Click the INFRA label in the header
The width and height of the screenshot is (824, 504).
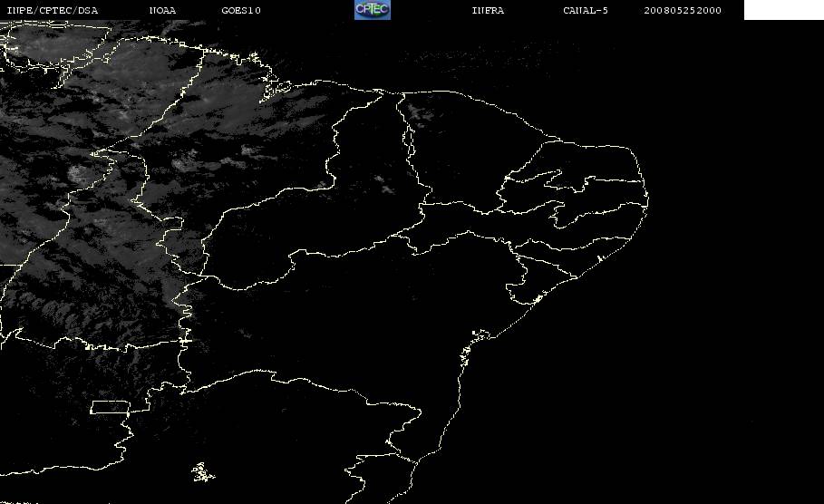coord(488,11)
